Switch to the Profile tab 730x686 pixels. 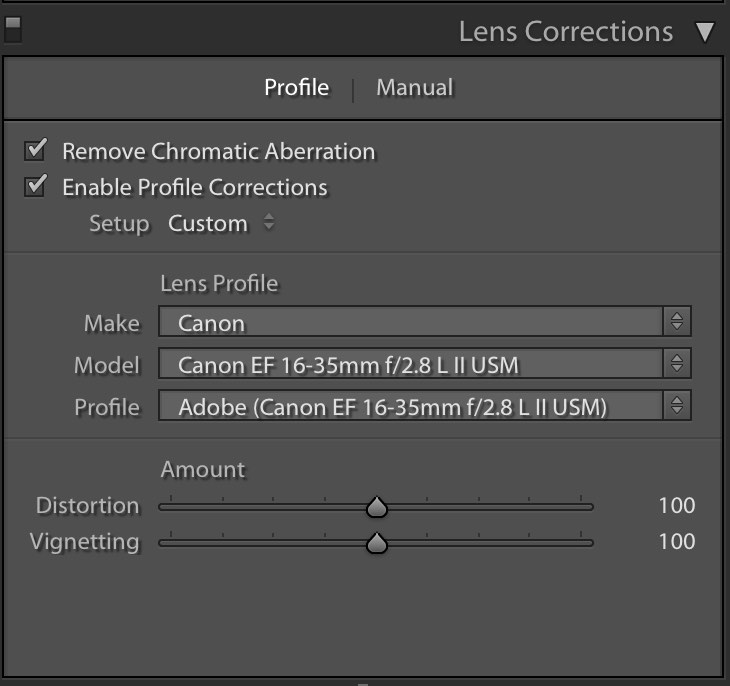(x=297, y=88)
